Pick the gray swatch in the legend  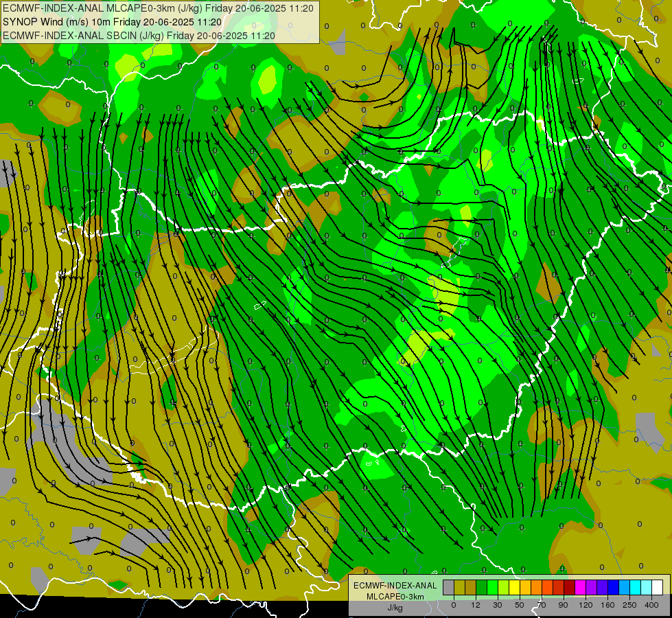coord(449,588)
